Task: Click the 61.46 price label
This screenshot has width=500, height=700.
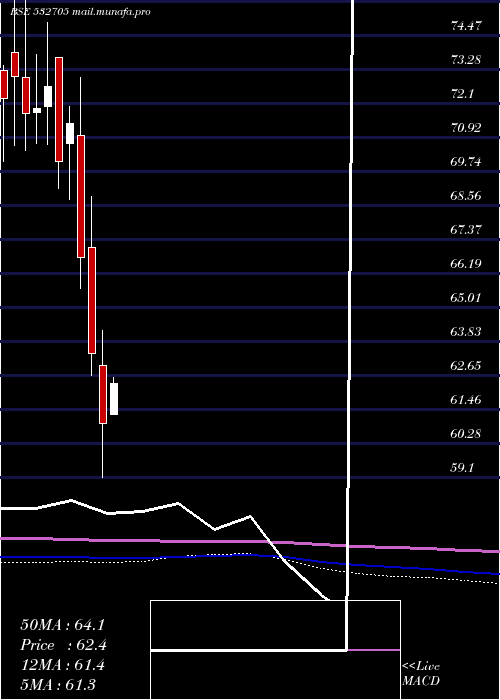Action: (466, 400)
